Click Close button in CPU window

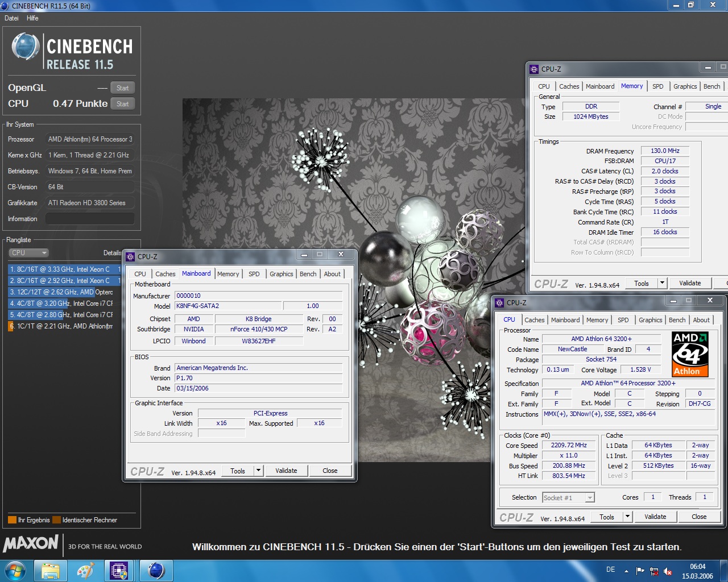(x=699, y=517)
